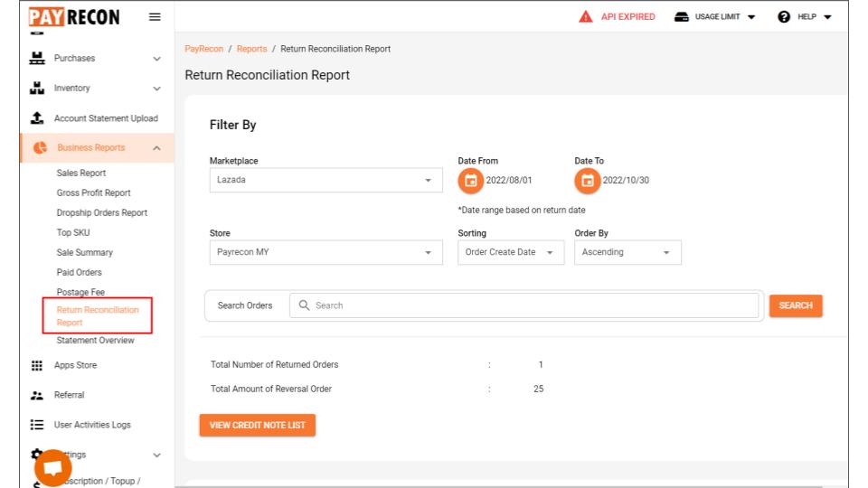The image size is (868, 488).
Task: Open Sales Report in sidebar
Action: click(80, 173)
